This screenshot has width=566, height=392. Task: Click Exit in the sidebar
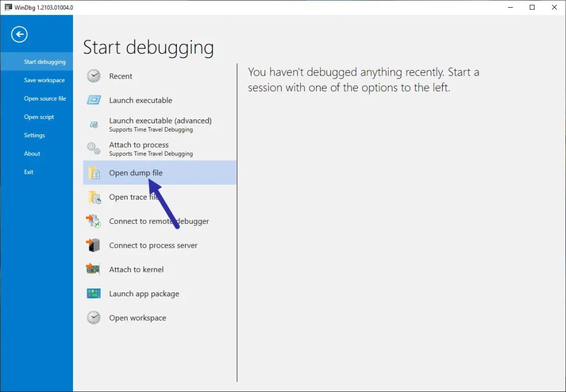[x=29, y=171]
